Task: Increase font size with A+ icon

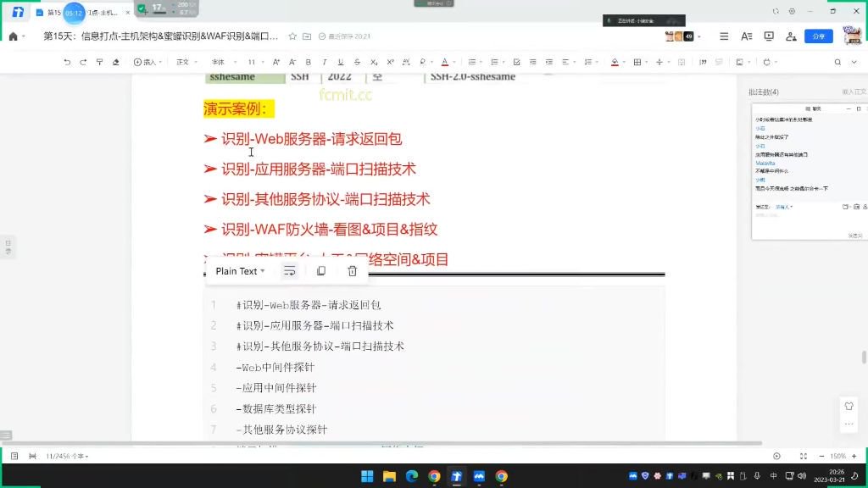Action: (276, 62)
